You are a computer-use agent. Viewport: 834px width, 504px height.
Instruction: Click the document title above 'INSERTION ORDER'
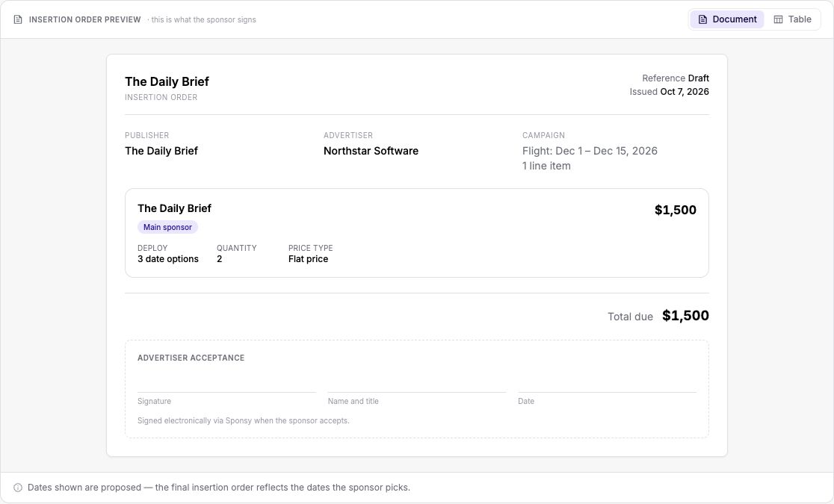click(x=167, y=81)
